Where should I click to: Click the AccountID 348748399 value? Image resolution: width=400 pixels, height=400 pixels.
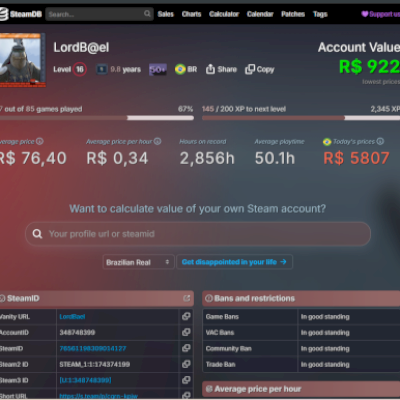click(x=77, y=332)
